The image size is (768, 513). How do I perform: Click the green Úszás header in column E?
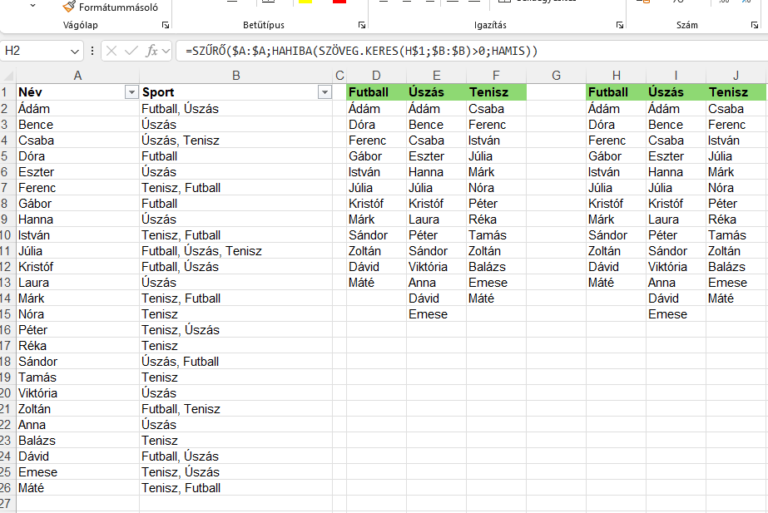[436, 92]
